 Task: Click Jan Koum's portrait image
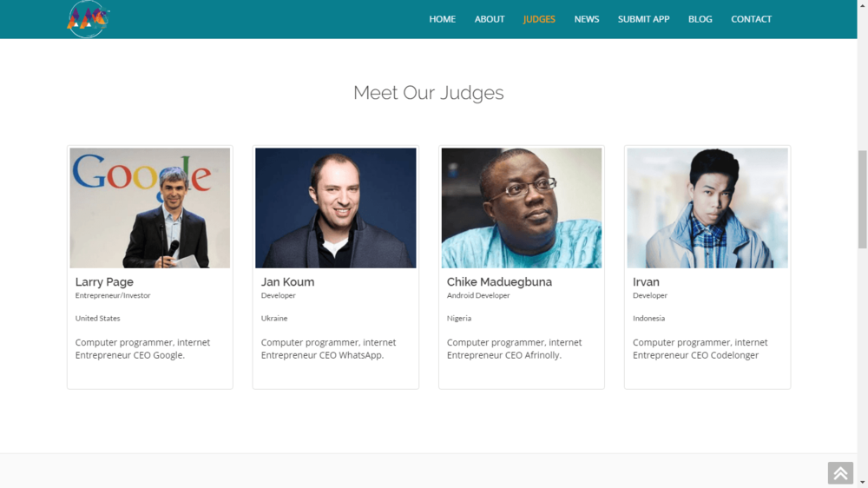pyautogui.click(x=335, y=208)
